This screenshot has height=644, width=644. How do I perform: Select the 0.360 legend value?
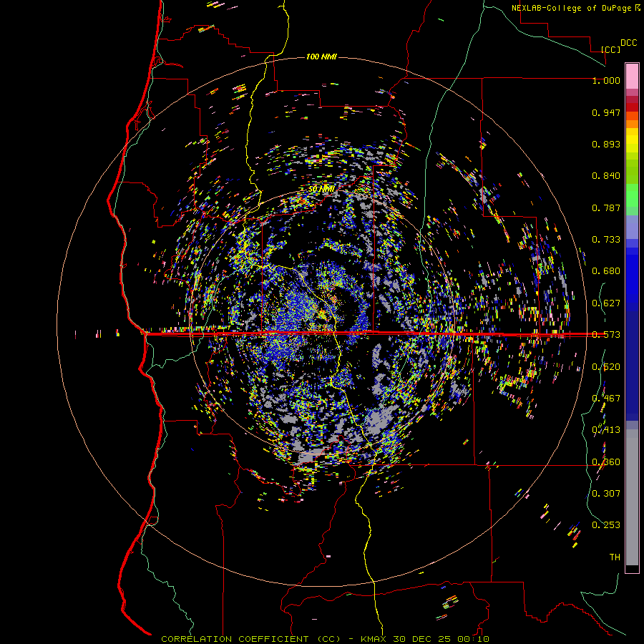[x=606, y=462]
